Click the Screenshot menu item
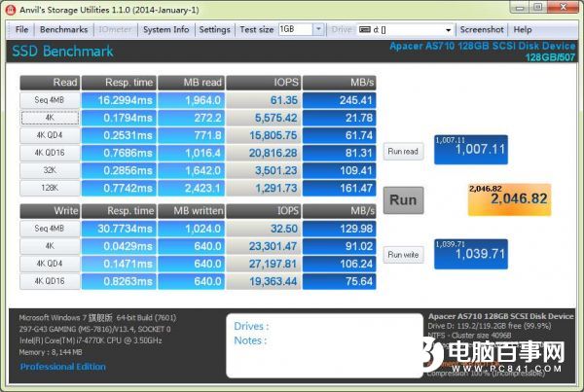Screen dimensions: 584x392 (x=482, y=29)
